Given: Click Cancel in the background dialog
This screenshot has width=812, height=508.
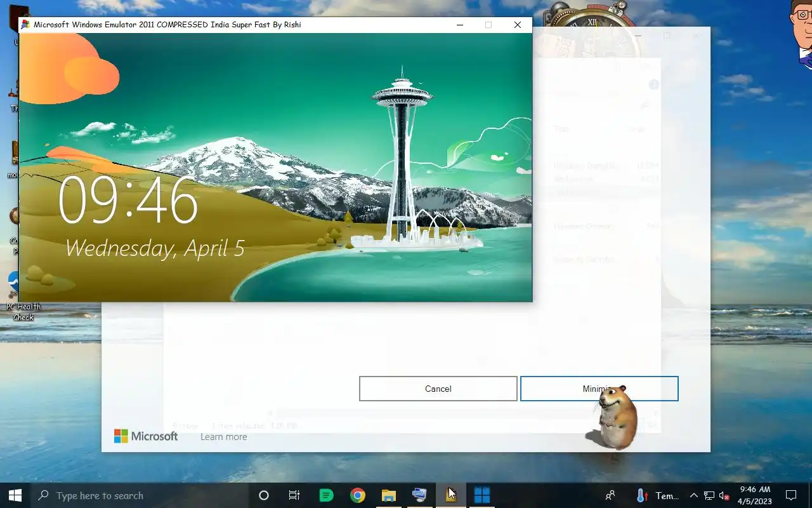Looking at the screenshot, I should coord(438,389).
